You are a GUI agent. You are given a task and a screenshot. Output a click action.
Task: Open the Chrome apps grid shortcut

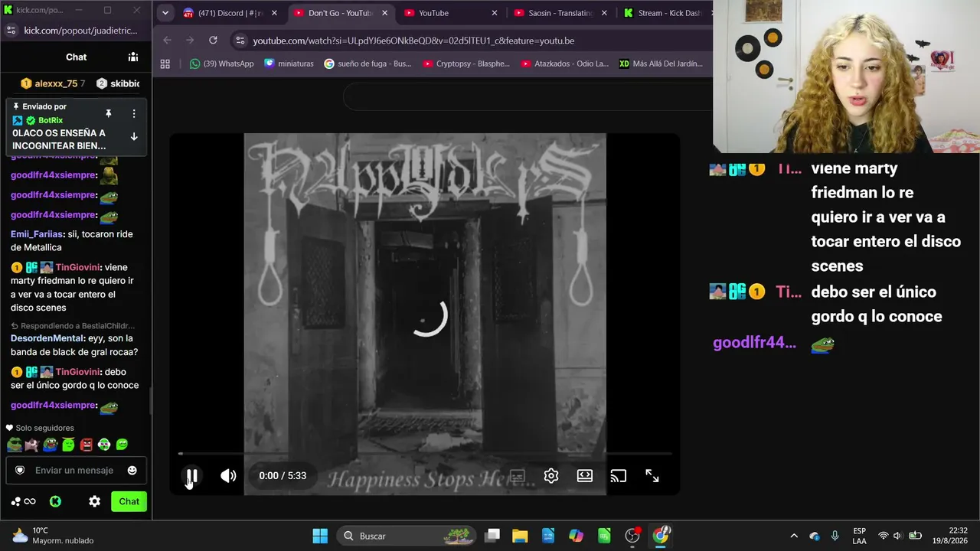(165, 64)
